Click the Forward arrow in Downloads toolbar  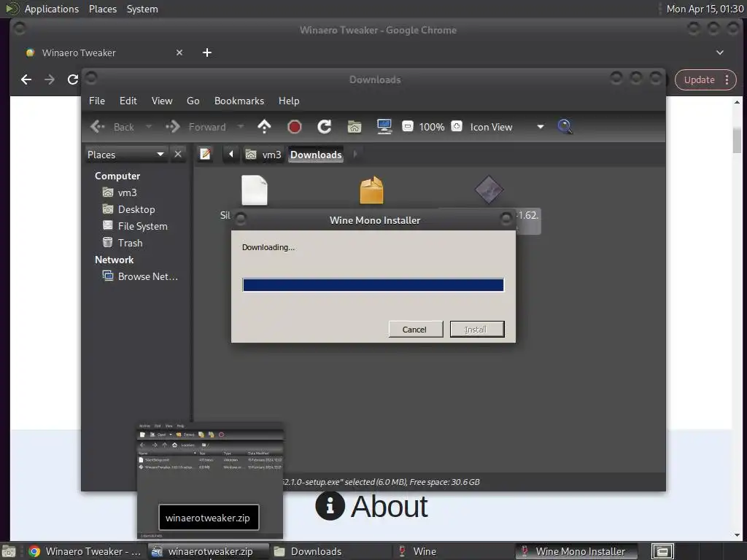[172, 127]
